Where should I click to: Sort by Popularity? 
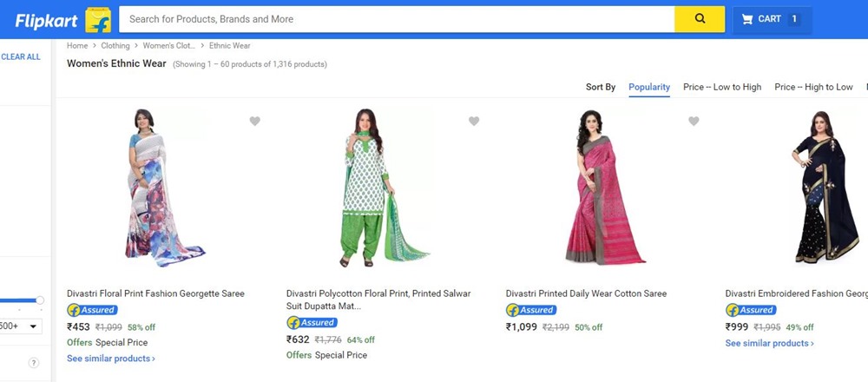pyautogui.click(x=649, y=87)
